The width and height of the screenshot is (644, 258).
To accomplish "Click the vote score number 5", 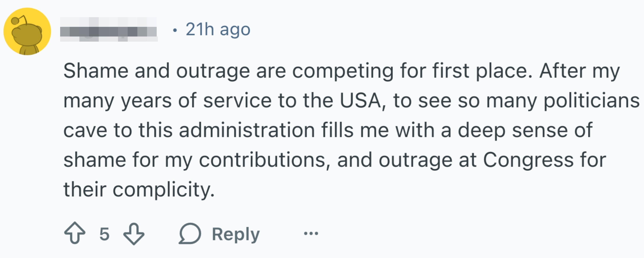I will 104,234.
